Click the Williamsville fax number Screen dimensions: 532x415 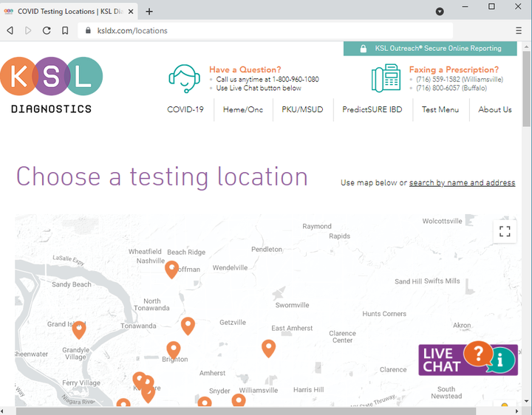460,79
